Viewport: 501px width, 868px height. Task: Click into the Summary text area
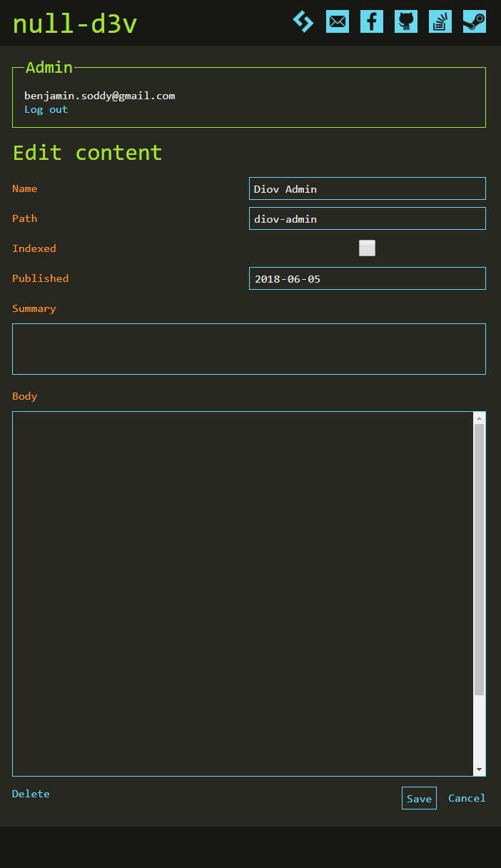tap(249, 349)
